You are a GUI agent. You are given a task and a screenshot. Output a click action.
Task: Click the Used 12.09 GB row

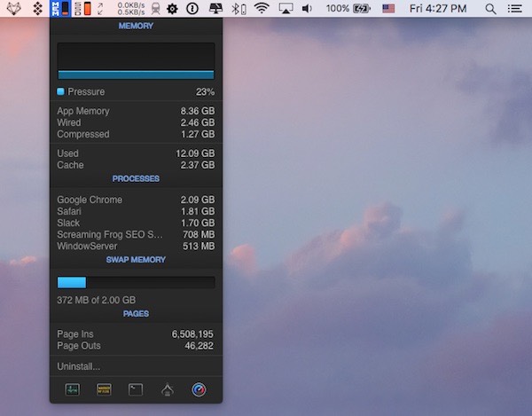(x=136, y=153)
